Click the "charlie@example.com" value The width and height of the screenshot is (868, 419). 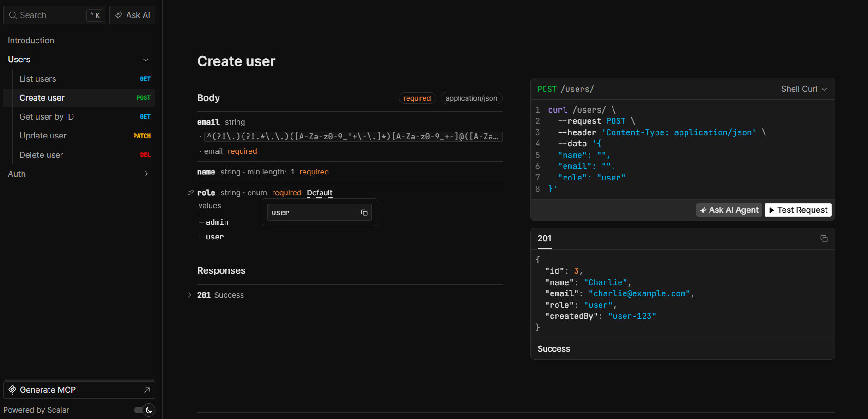coord(639,293)
